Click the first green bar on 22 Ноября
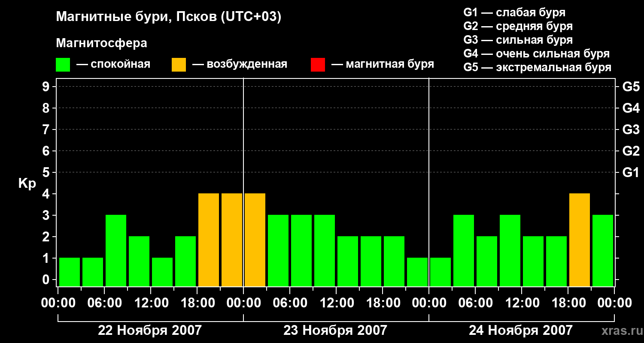This screenshot has width=644, height=343. click(x=70, y=272)
